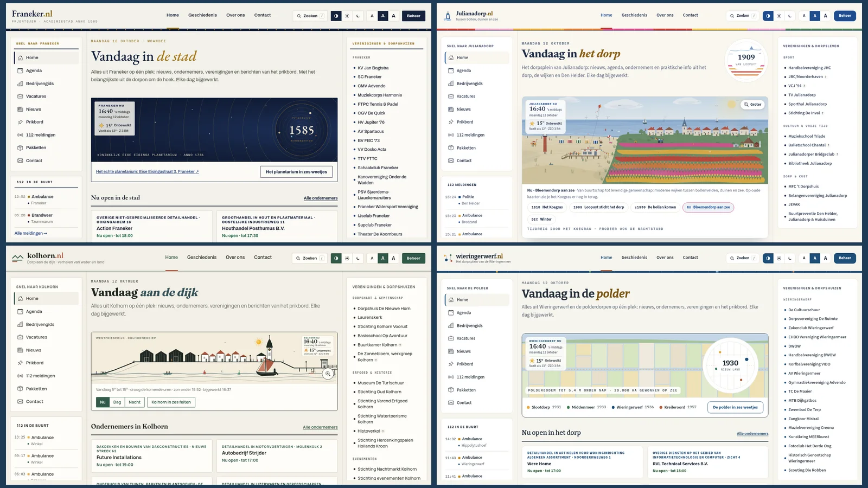Open the Agenda icon in Franeker.nl sidebar
Viewport: 868px width, 488px height.
(x=20, y=70)
